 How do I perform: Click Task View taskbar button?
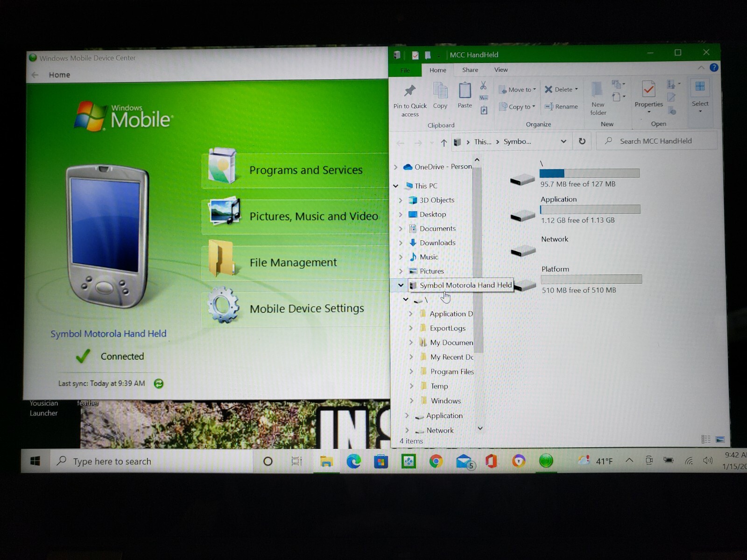tap(296, 461)
